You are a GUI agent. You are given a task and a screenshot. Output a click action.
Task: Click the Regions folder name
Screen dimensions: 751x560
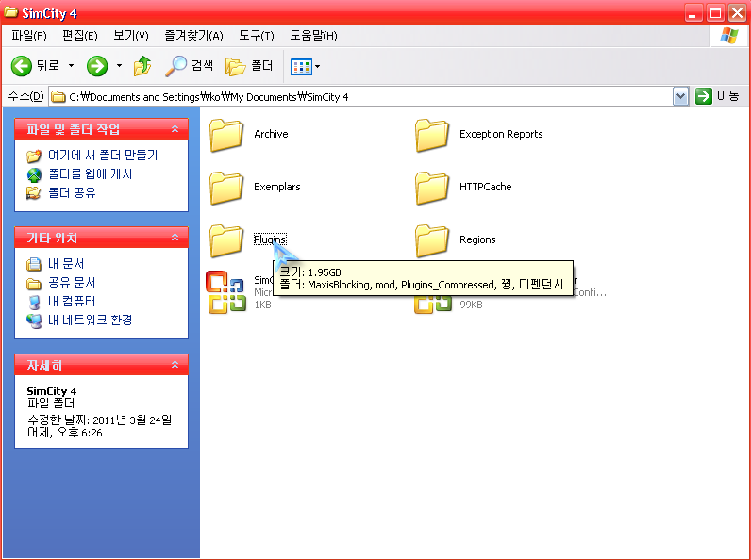(x=477, y=239)
